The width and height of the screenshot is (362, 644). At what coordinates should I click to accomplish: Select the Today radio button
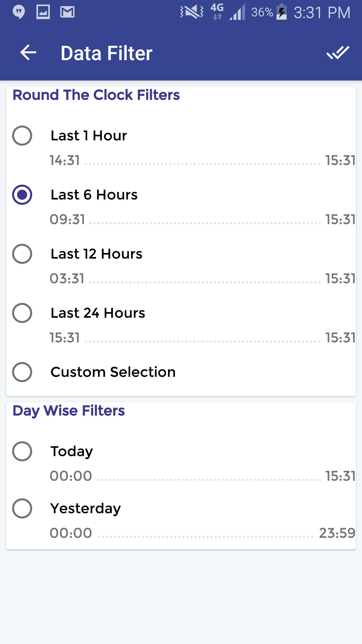[22, 451]
